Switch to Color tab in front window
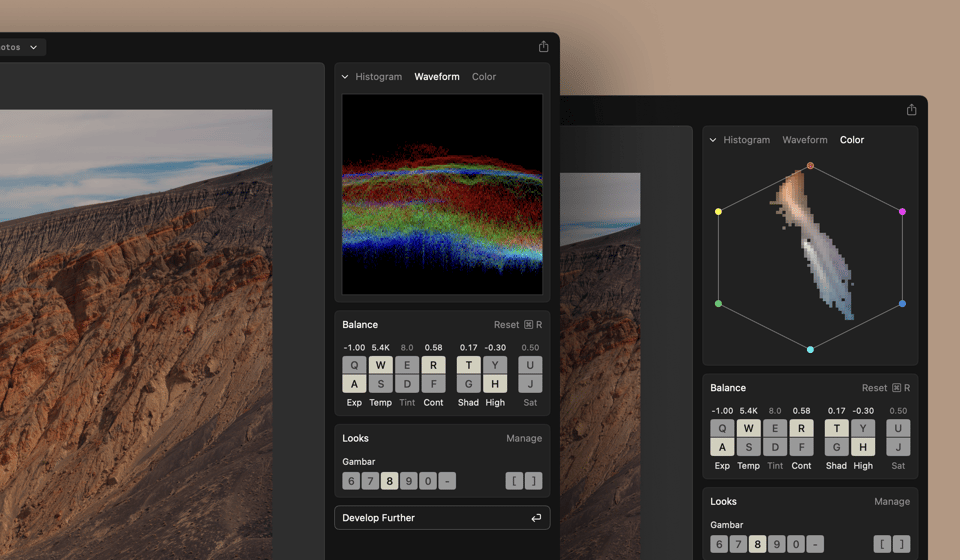 tap(484, 77)
